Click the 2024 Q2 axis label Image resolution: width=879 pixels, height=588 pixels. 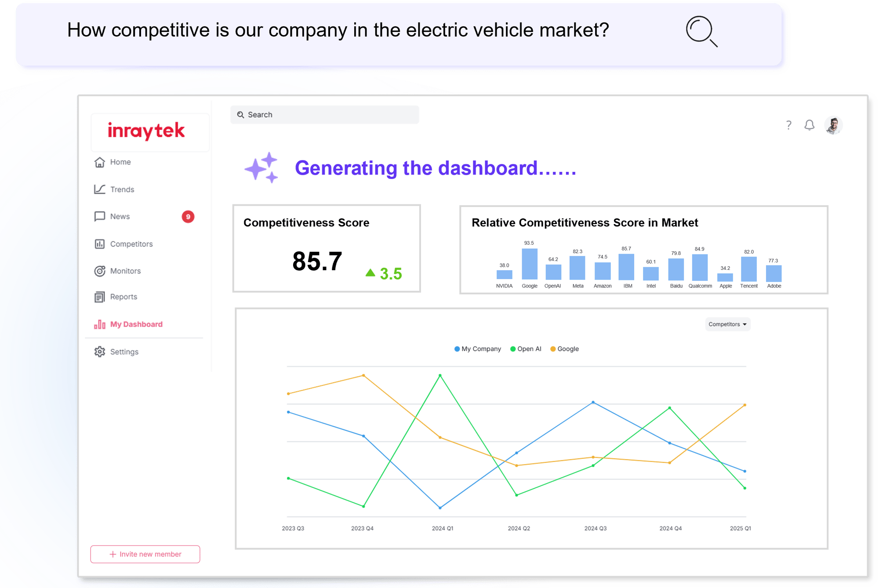coord(519,528)
